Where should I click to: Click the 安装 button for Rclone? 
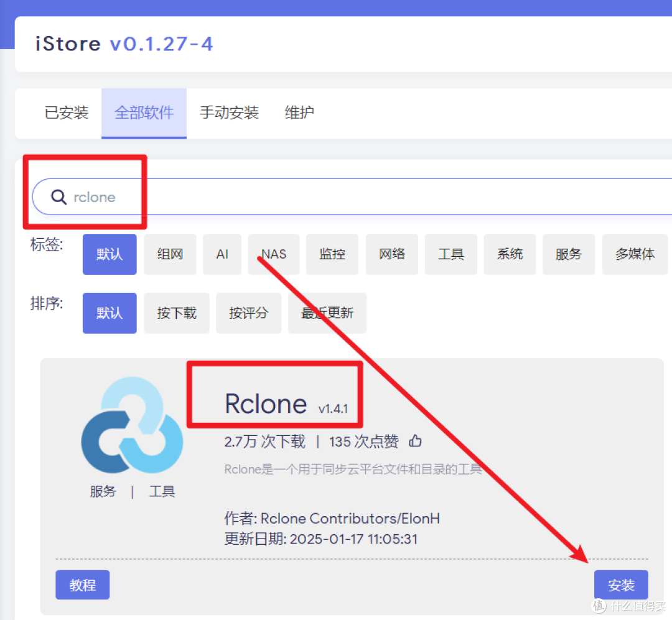[x=621, y=585]
